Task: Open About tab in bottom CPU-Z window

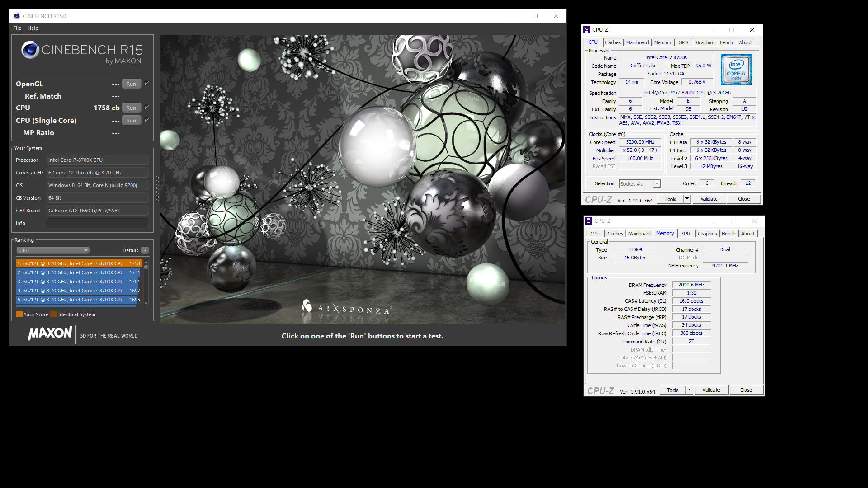Action: click(x=748, y=234)
